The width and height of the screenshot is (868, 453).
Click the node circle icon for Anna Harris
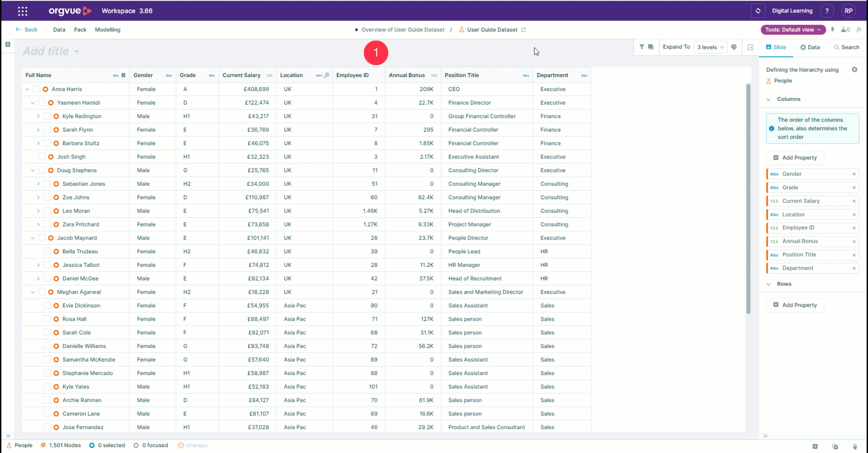coord(45,89)
